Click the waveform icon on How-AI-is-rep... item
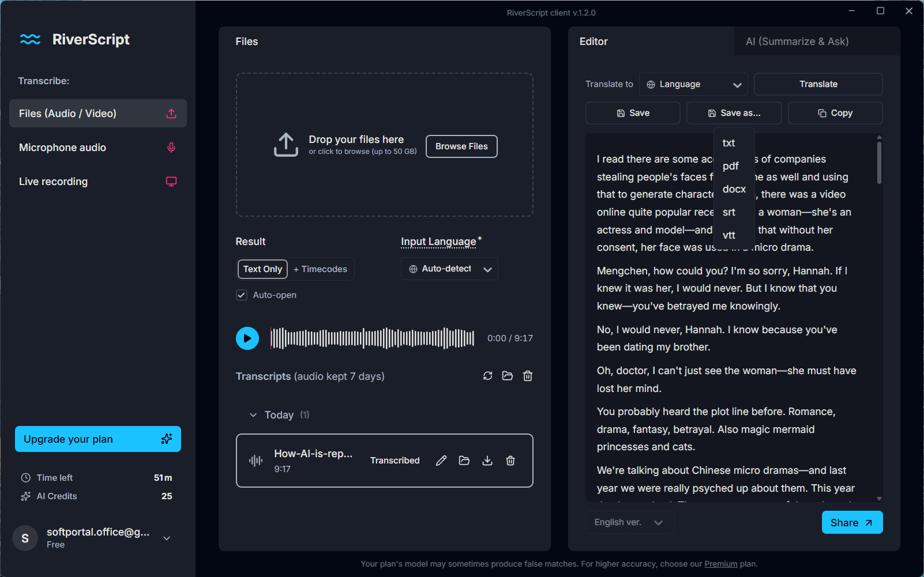 point(256,461)
